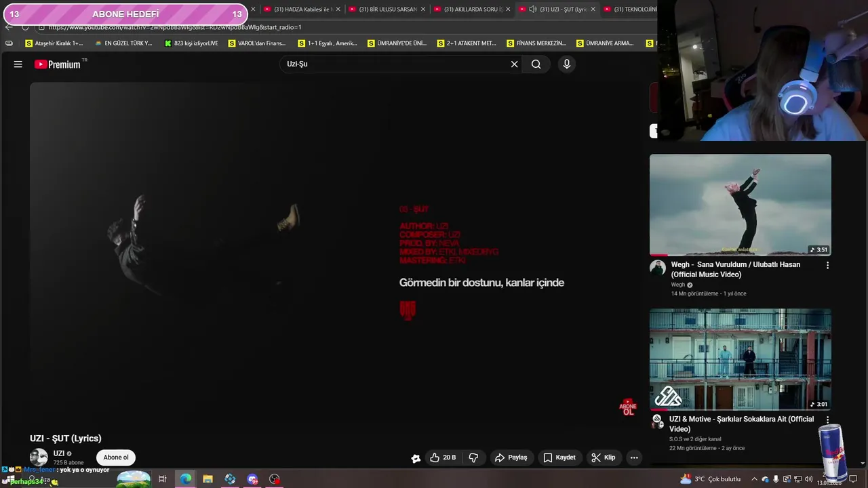Open FİNANS MERKEZİN... bookmark
The width and height of the screenshot is (868, 488).
pos(536,43)
